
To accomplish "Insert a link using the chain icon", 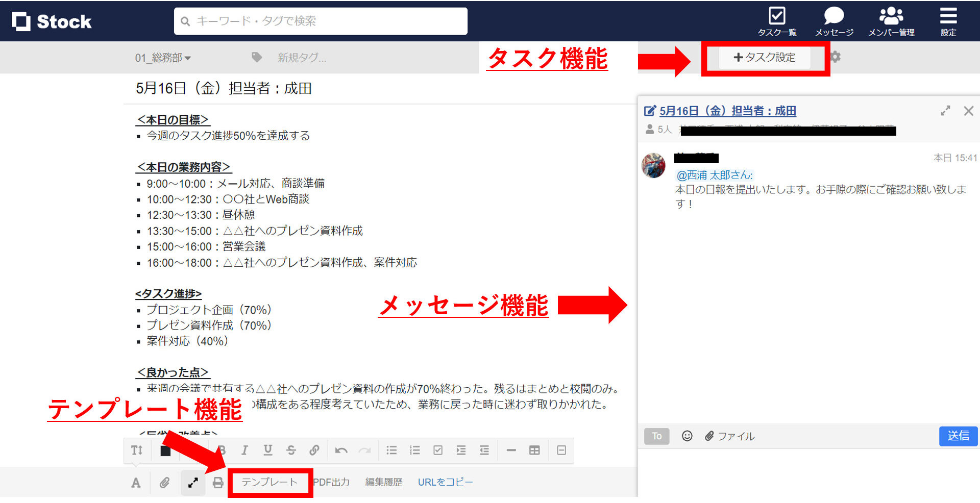I will (314, 450).
